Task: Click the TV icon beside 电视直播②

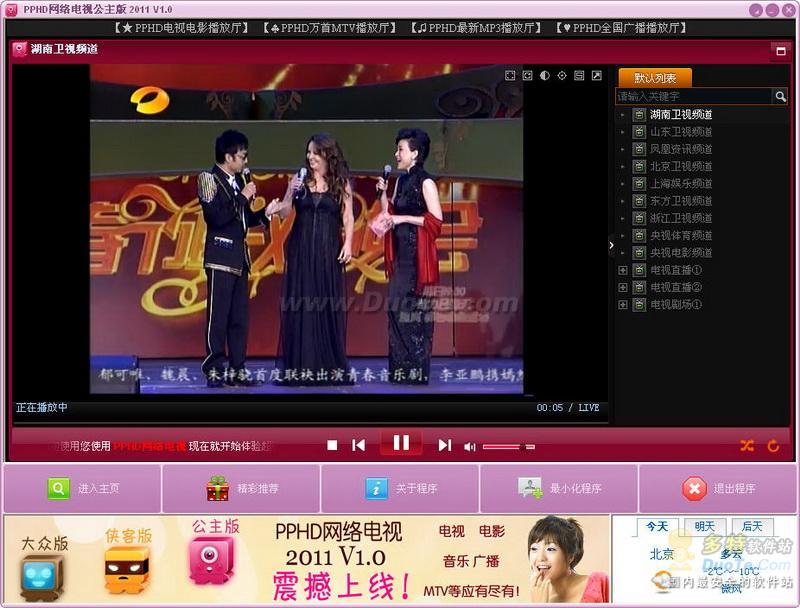Action: point(639,288)
